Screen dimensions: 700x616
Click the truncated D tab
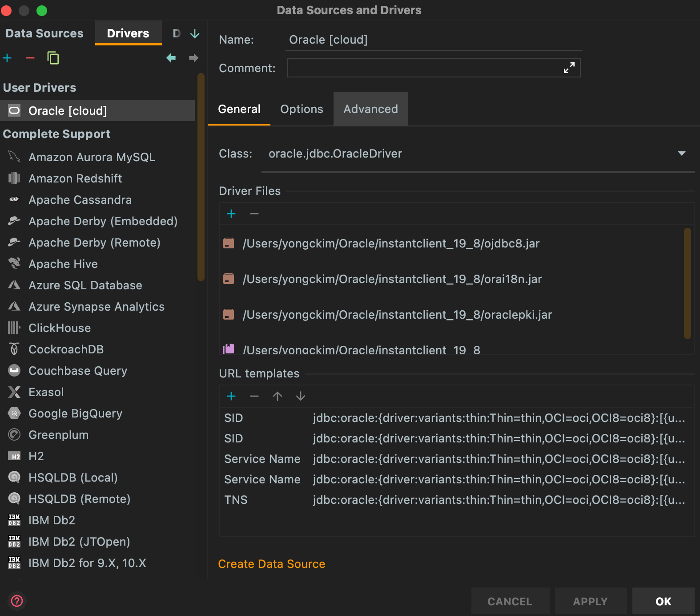177,33
